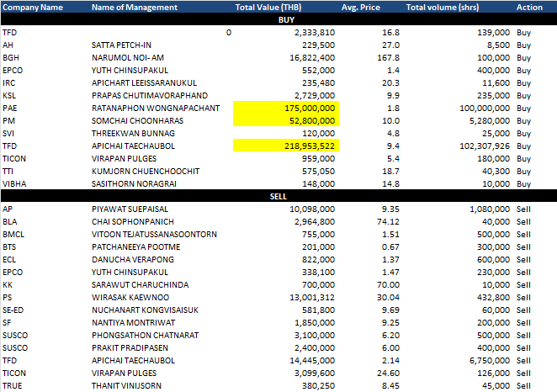Select the SVI company cell
Screen dimensions: 557x392
coord(8,133)
